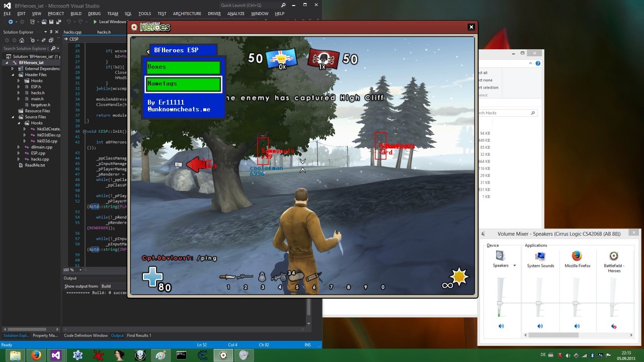Viewport: 644px width, 362px height.
Task: Select bandage item slot 5
Action: pos(296,277)
